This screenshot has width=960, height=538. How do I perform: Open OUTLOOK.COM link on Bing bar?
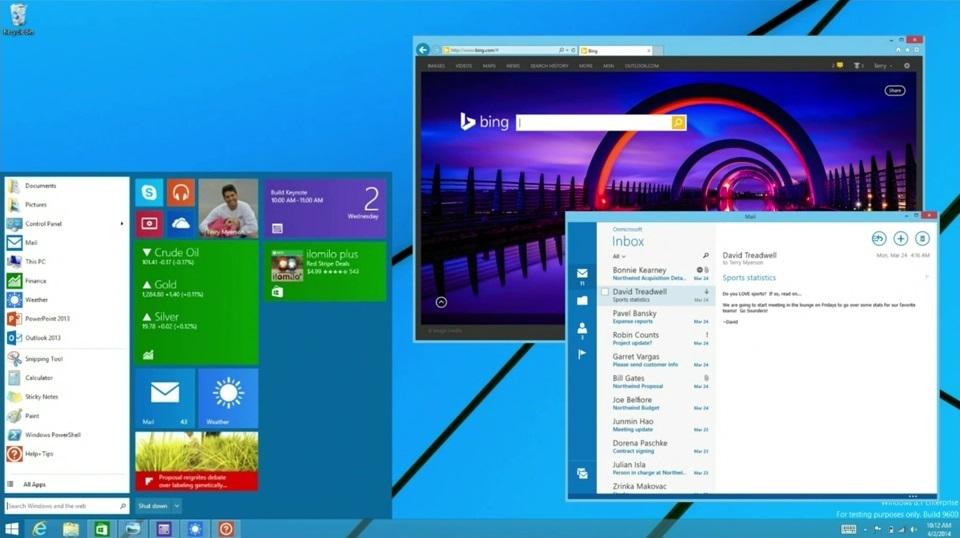(642, 65)
